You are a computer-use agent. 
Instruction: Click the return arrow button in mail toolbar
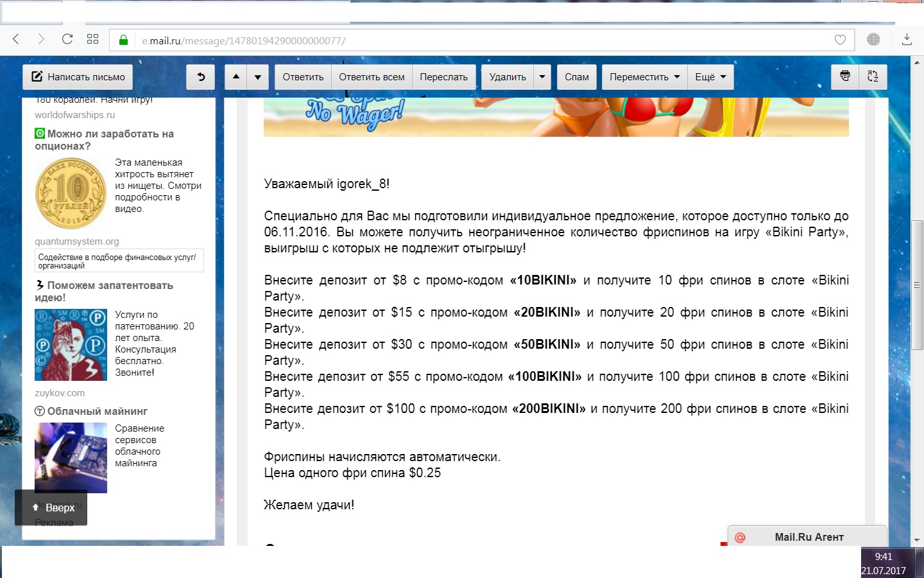200,77
